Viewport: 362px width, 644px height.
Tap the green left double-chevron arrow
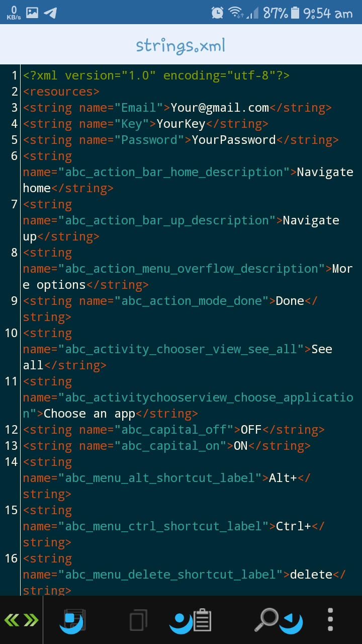click(12, 620)
